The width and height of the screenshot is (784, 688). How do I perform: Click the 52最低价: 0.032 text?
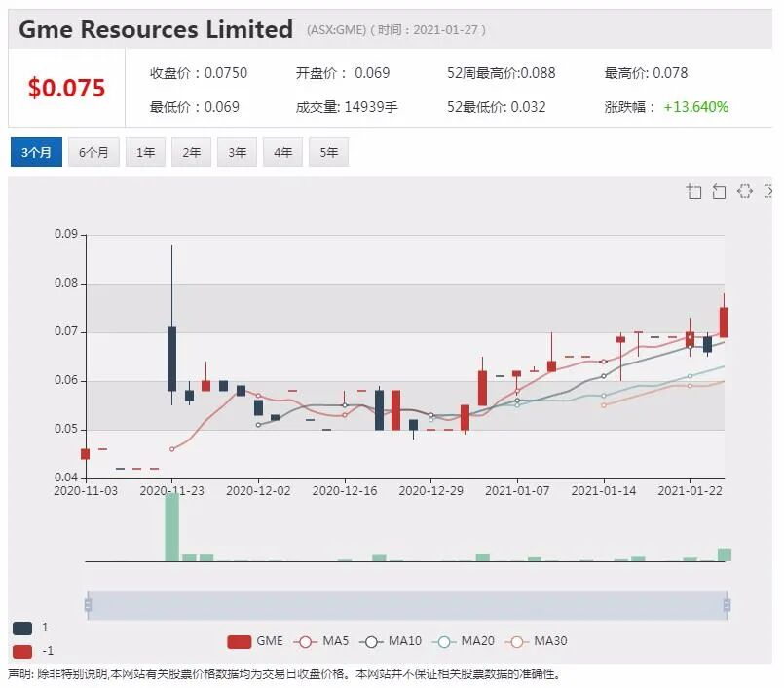click(x=496, y=107)
